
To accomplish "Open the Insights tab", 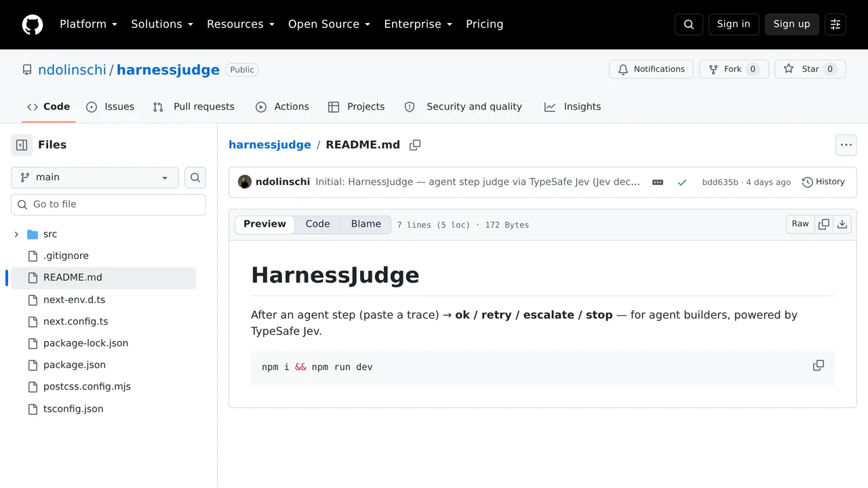I will pyautogui.click(x=573, y=107).
